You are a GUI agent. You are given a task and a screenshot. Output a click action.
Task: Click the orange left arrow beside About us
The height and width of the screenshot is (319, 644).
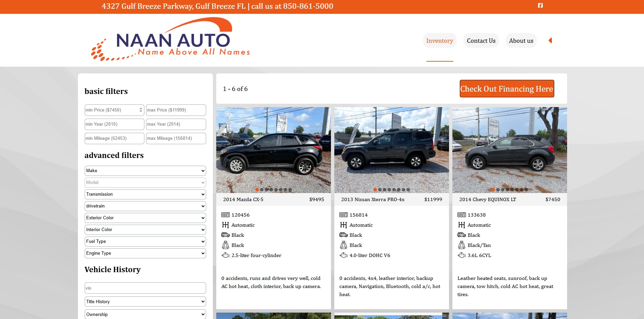pyautogui.click(x=550, y=40)
